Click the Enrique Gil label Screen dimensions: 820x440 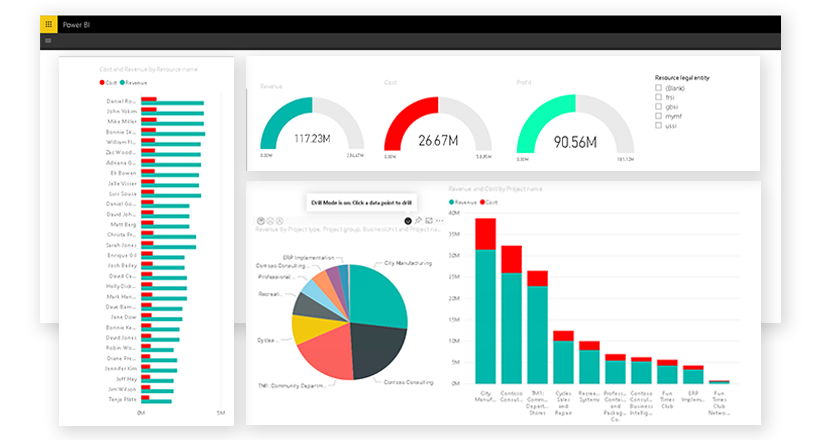[x=122, y=255]
